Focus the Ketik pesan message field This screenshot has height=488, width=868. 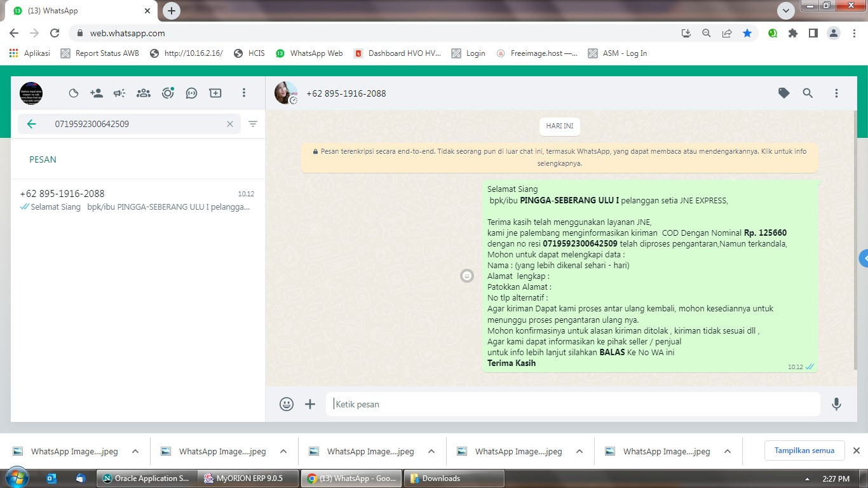[x=573, y=404]
